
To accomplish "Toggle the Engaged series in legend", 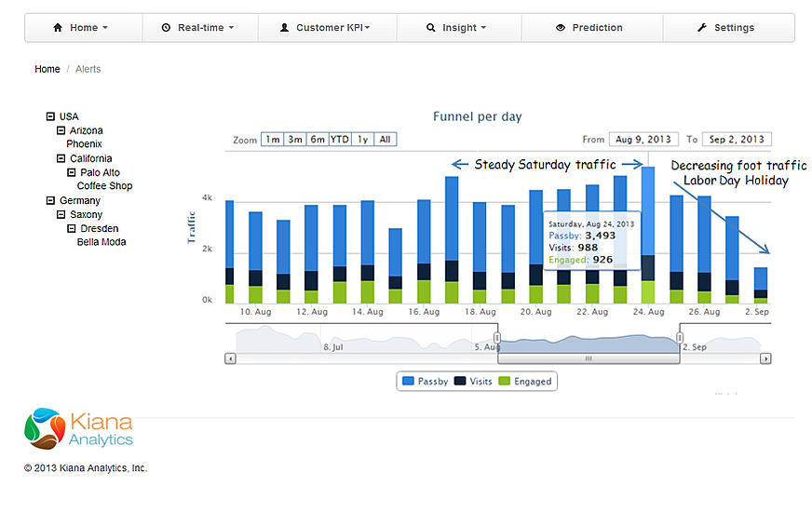I will point(524,382).
